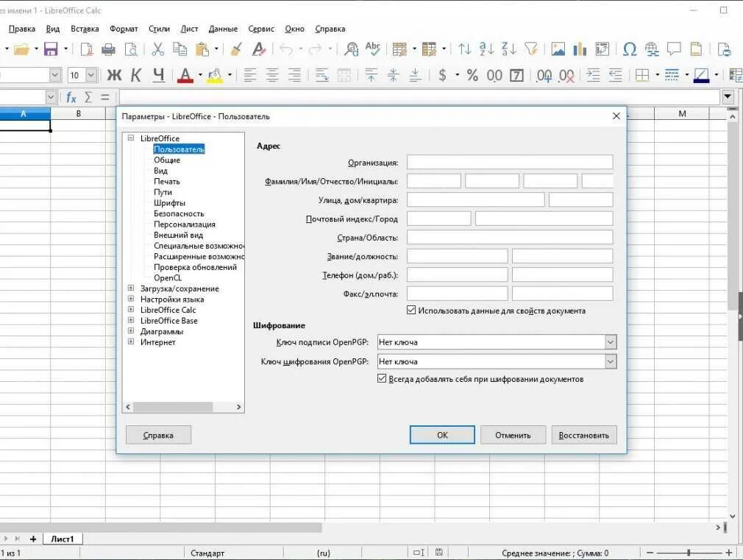Viewport: 743px width, 560px height.
Task: Click the AutoFilter funnel icon
Action: click(x=531, y=49)
